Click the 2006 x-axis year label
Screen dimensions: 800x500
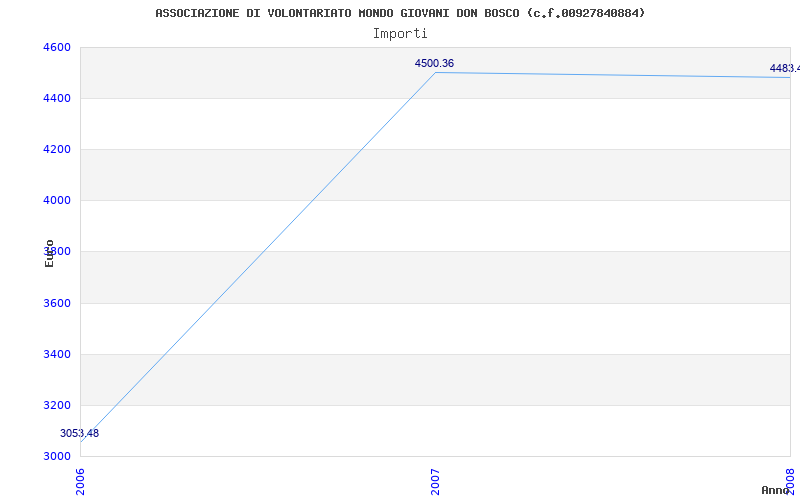[81, 482]
